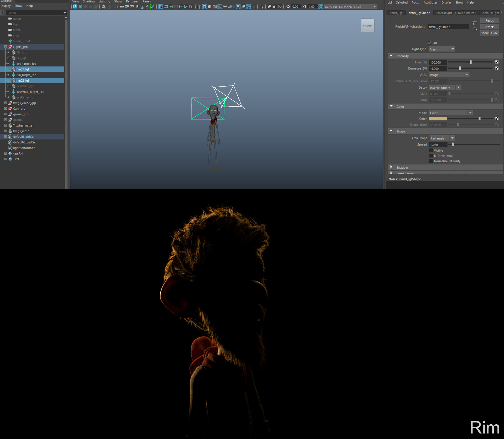Click the camera bookmark icon

tap(137, 7)
